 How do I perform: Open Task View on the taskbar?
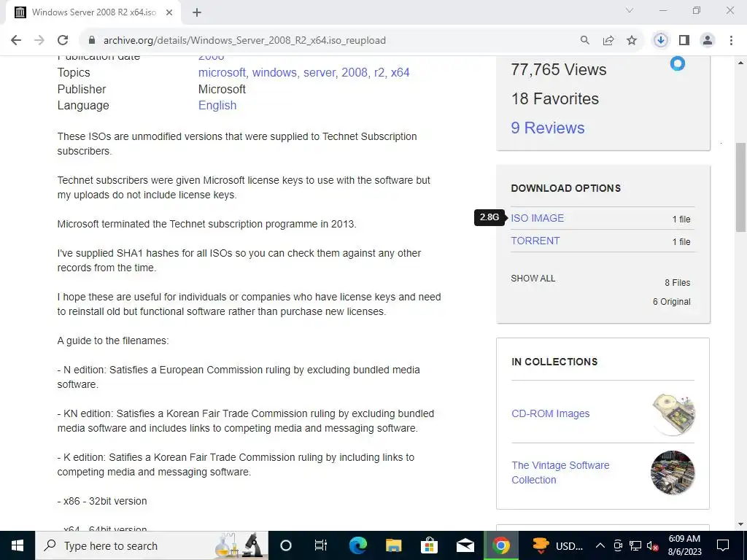[x=321, y=545]
